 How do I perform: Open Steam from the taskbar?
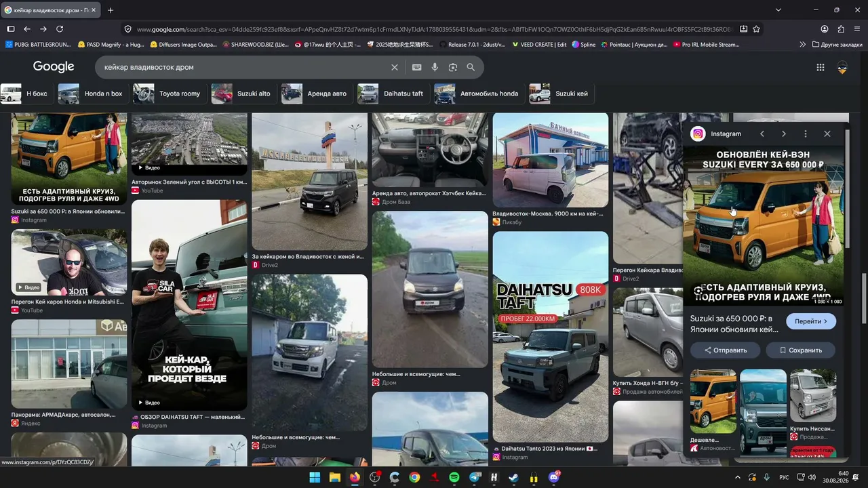pos(515,477)
